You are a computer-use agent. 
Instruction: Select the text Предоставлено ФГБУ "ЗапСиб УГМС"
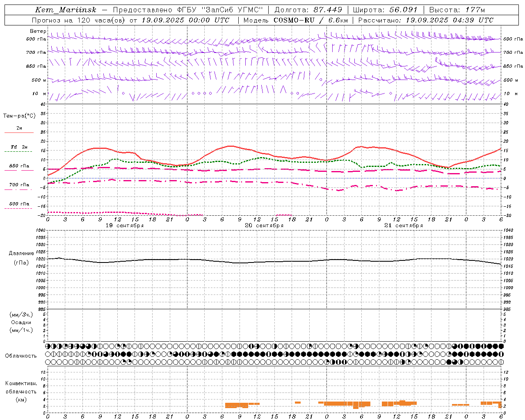187,10
